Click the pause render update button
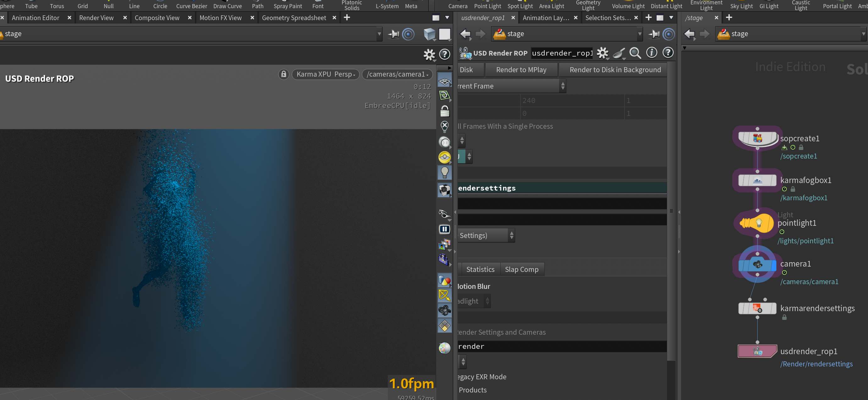868x400 pixels. click(444, 229)
